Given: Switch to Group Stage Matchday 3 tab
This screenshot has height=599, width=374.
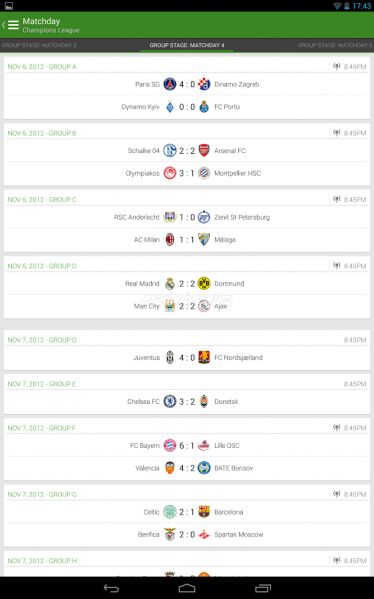Looking at the screenshot, I should (39, 45).
